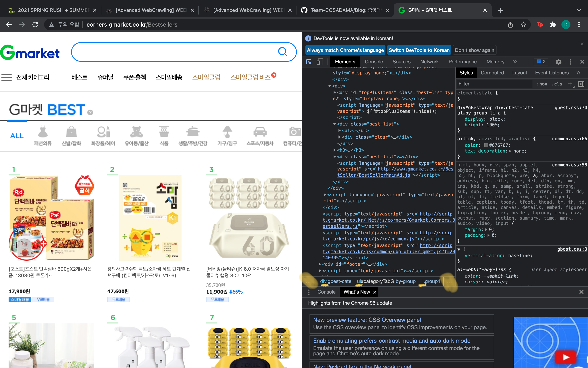Toggle the DevTools device toolbar icon
The image size is (588, 368).
pyautogui.click(x=320, y=62)
